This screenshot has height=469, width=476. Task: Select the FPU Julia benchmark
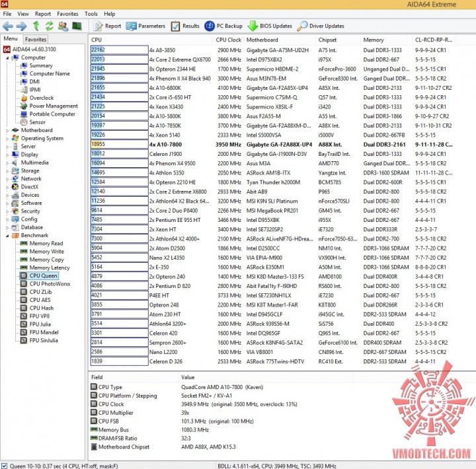[x=40, y=324]
